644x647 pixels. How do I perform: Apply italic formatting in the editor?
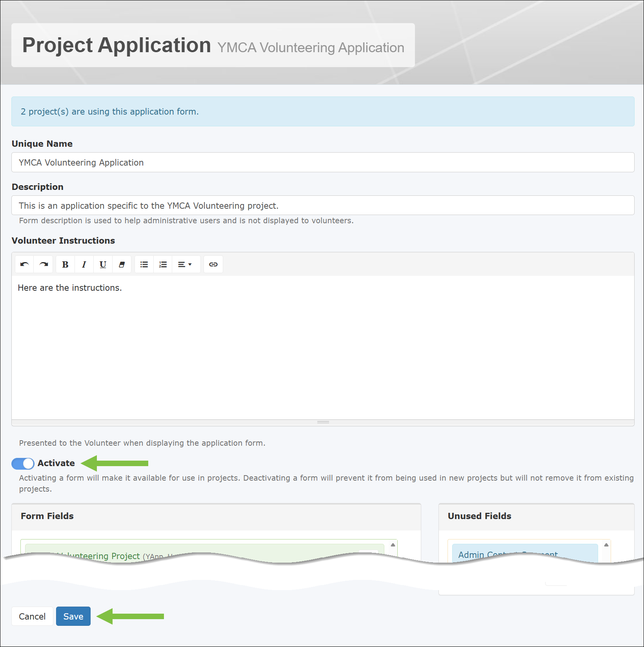pyautogui.click(x=84, y=264)
